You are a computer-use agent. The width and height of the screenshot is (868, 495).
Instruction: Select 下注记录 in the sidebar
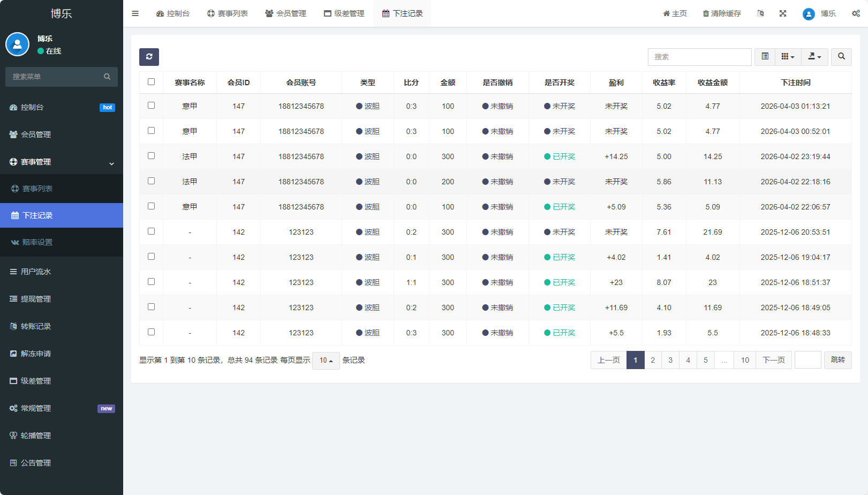point(62,215)
